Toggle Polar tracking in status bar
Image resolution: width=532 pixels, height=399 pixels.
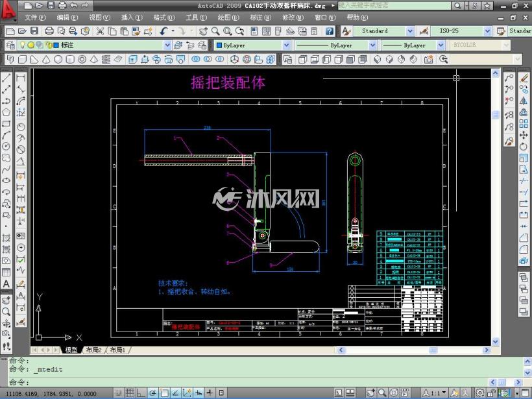(x=152, y=393)
